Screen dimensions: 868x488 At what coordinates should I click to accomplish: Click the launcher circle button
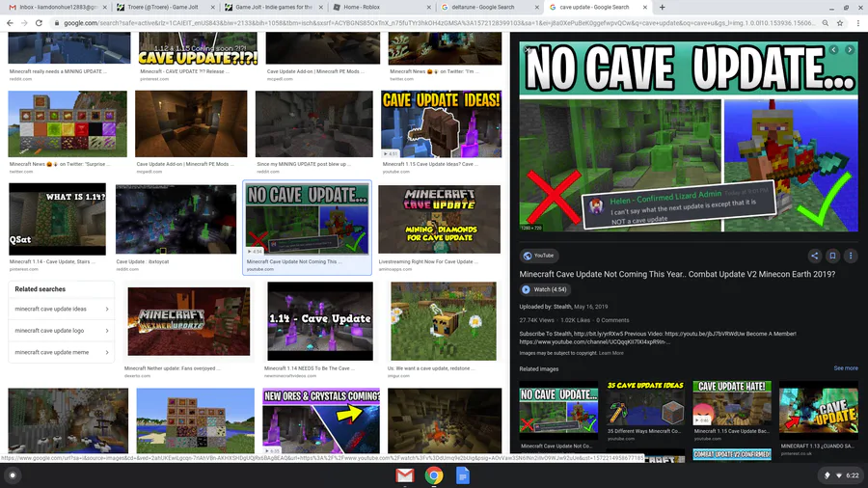[13, 475]
